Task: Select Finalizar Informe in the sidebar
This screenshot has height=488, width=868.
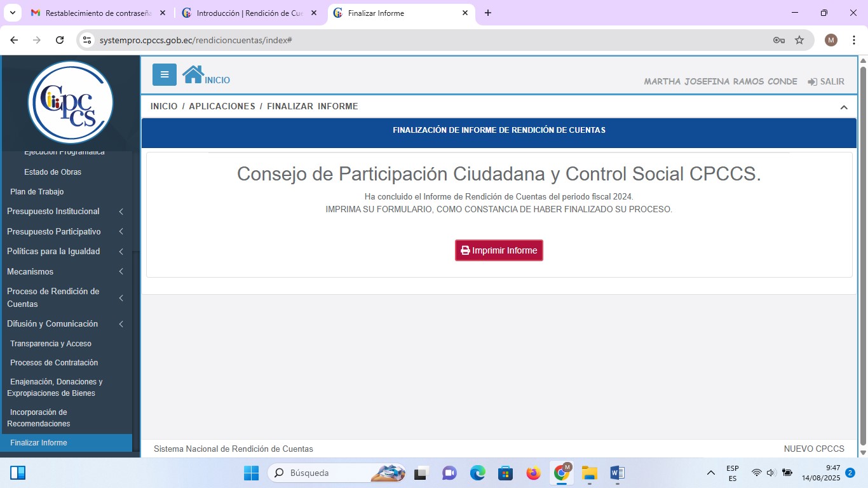Action: [x=39, y=443]
